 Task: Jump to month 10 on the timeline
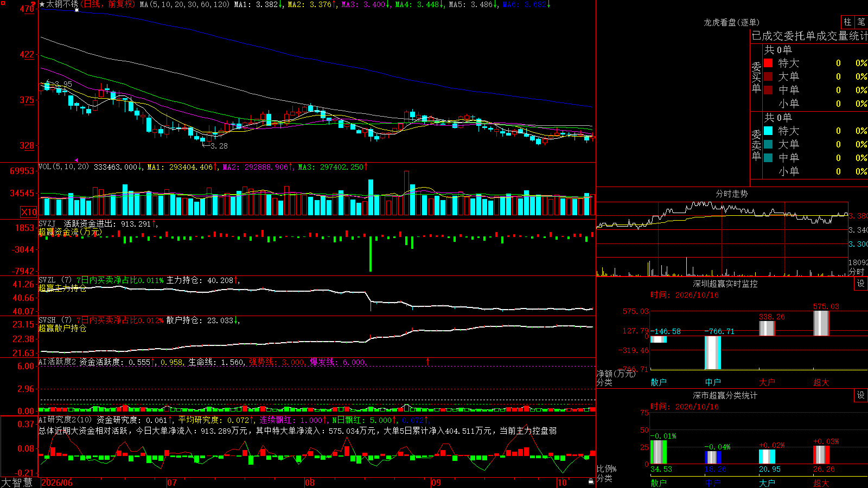562,483
